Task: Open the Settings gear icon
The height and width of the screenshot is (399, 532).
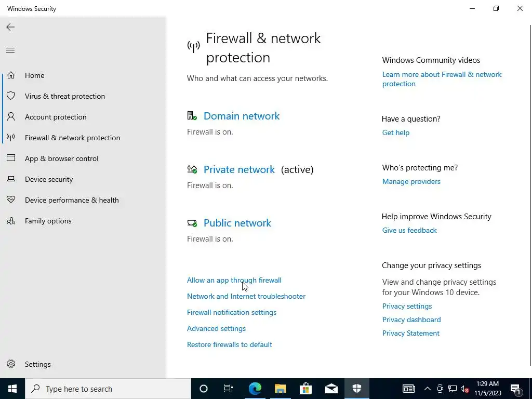Action: [11, 364]
